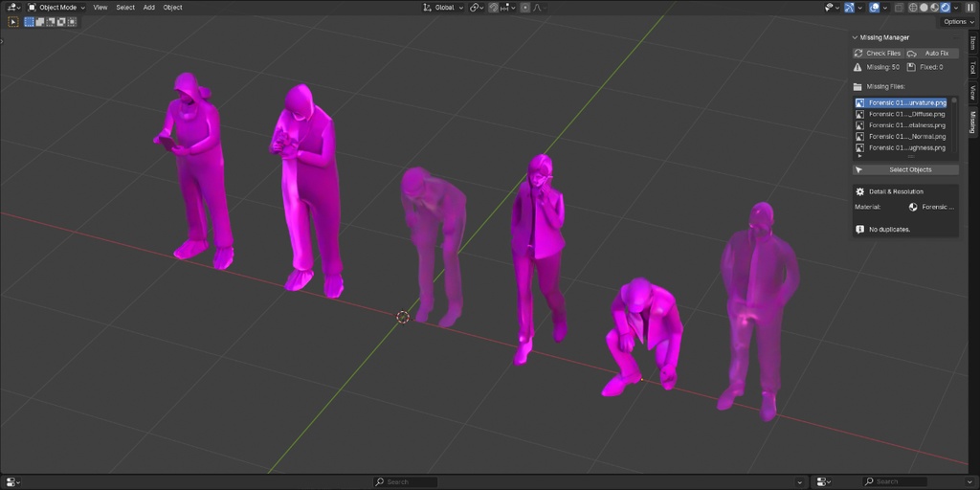Open the Object menu
Image resolution: width=980 pixels, height=490 pixels.
[x=172, y=8]
